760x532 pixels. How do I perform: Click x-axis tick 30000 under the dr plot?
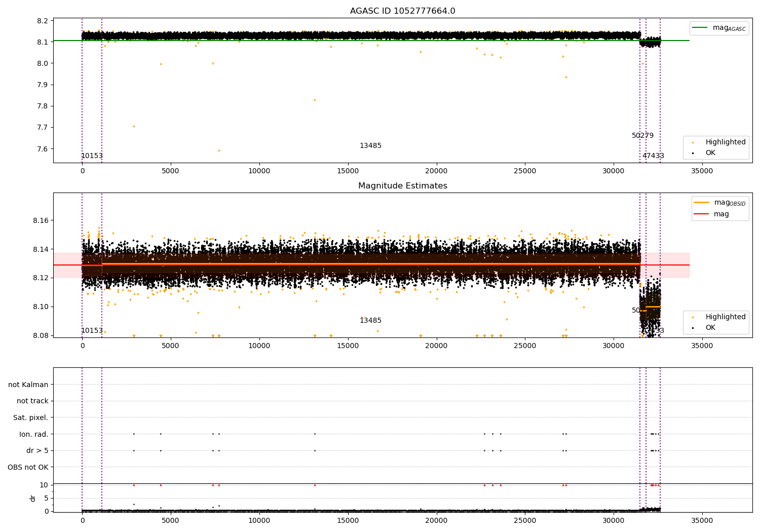[x=614, y=520]
